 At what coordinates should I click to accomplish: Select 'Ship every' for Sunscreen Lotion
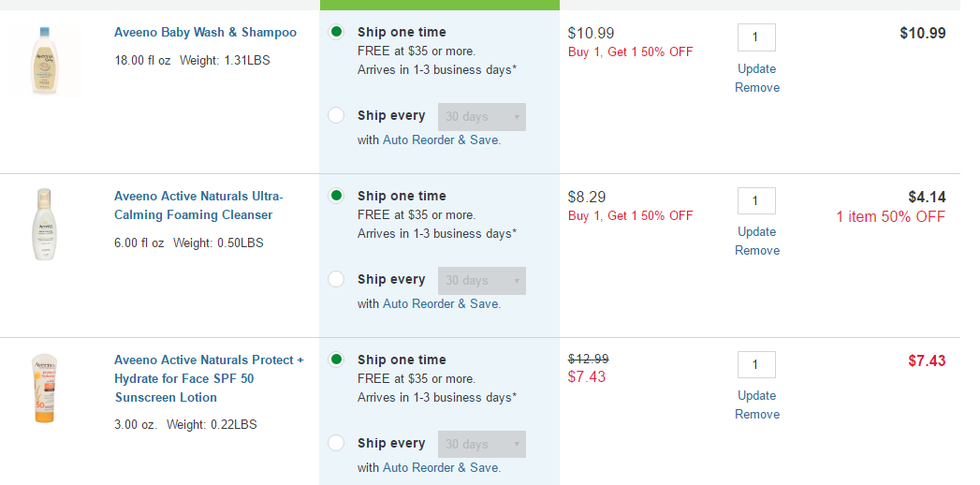tap(337, 443)
